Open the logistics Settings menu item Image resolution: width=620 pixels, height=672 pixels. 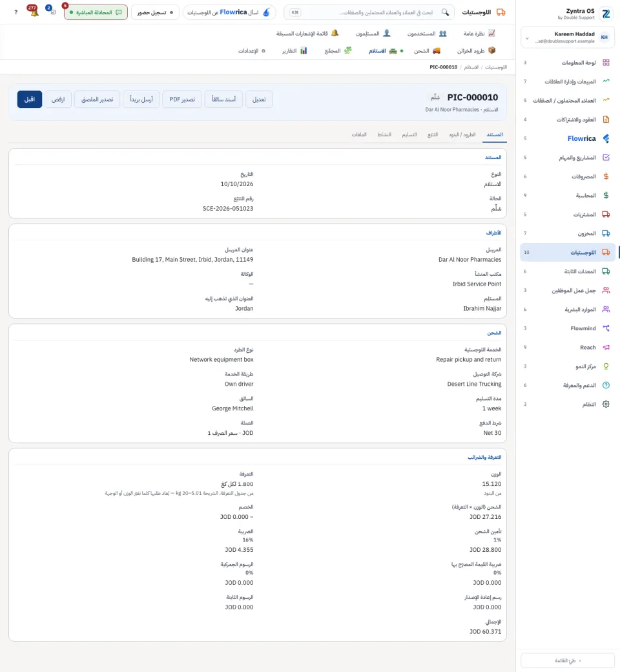pos(252,51)
